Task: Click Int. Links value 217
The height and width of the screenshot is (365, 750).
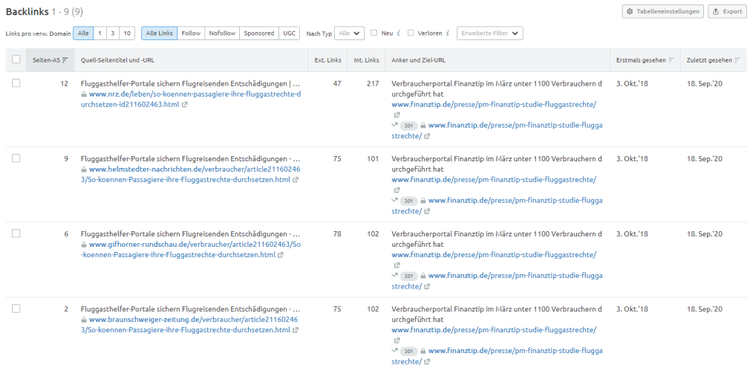Action: point(373,84)
